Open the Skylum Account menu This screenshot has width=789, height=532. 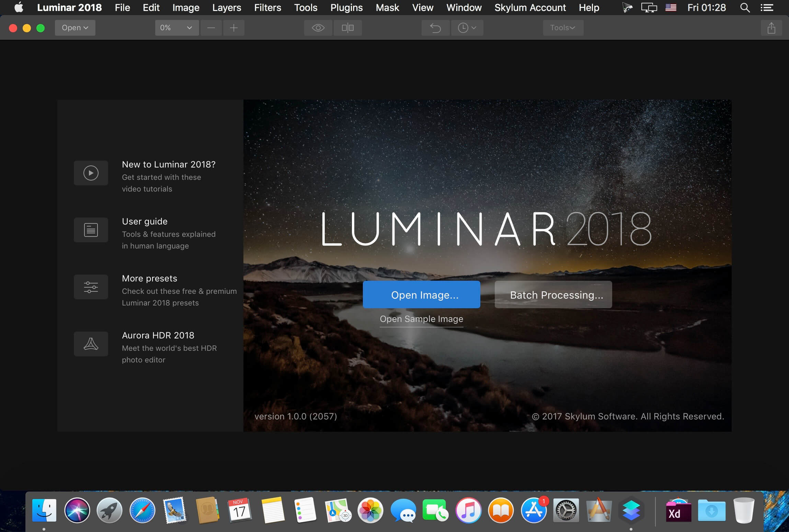pos(530,8)
